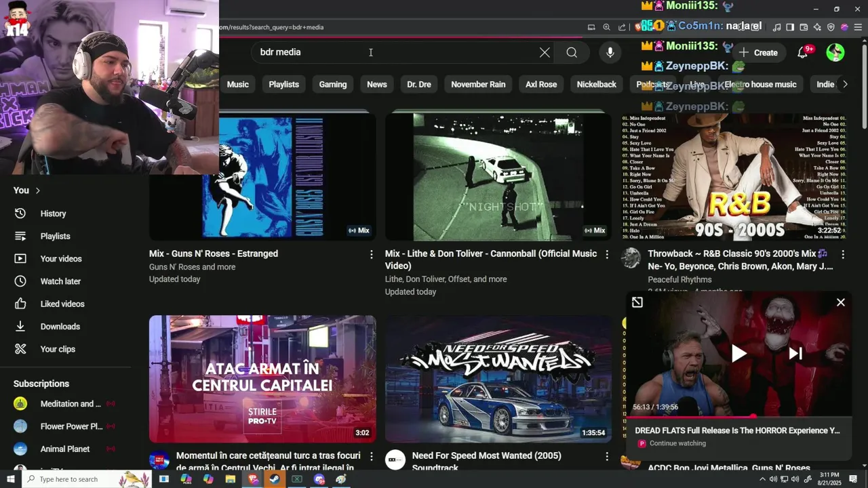Click Continue watching in miniplayer
Image resolution: width=868 pixels, height=488 pixels.
tap(677, 443)
